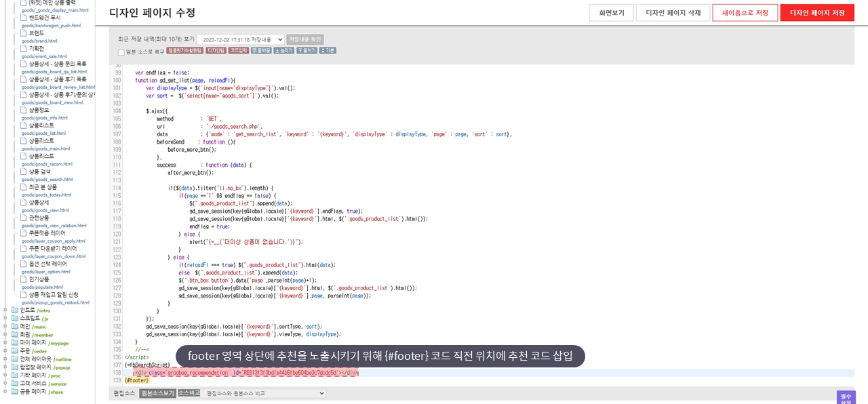Click the 줄이기 shrink editor icon
868x404 pixels.
pyautogui.click(x=307, y=50)
